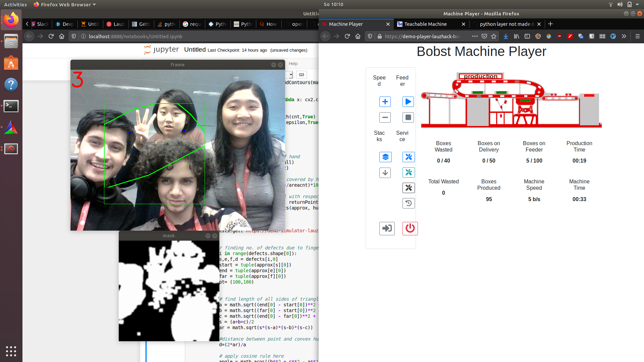Click the login arrow button
Viewport: 644px width, 362px height.
[x=387, y=229]
